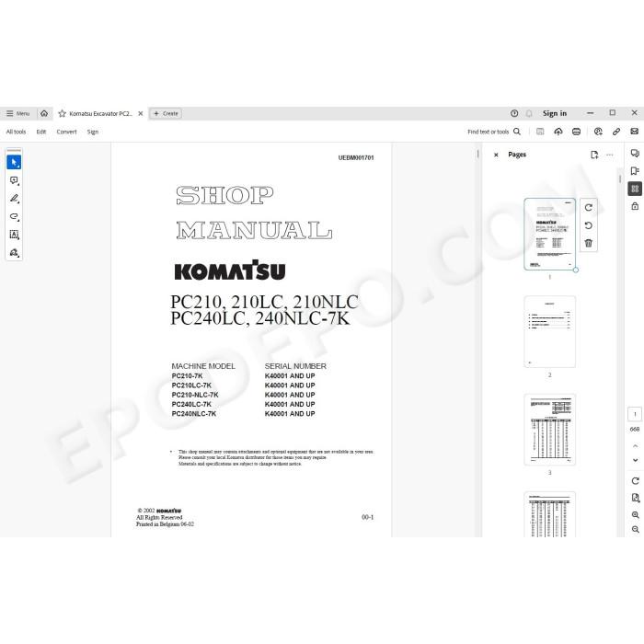The height and width of the screenshot is (644, 644).
Task: Choose the Add text box tool
Action: point(14,235)
